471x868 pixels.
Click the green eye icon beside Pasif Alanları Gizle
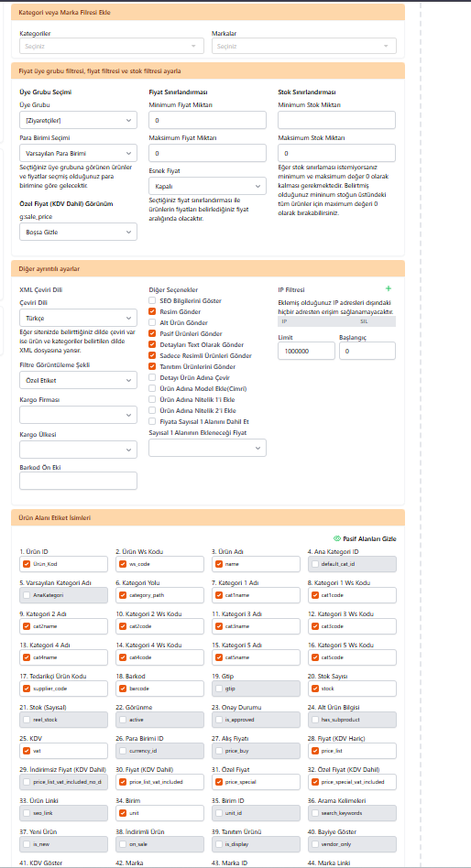[x=336, y=538]
